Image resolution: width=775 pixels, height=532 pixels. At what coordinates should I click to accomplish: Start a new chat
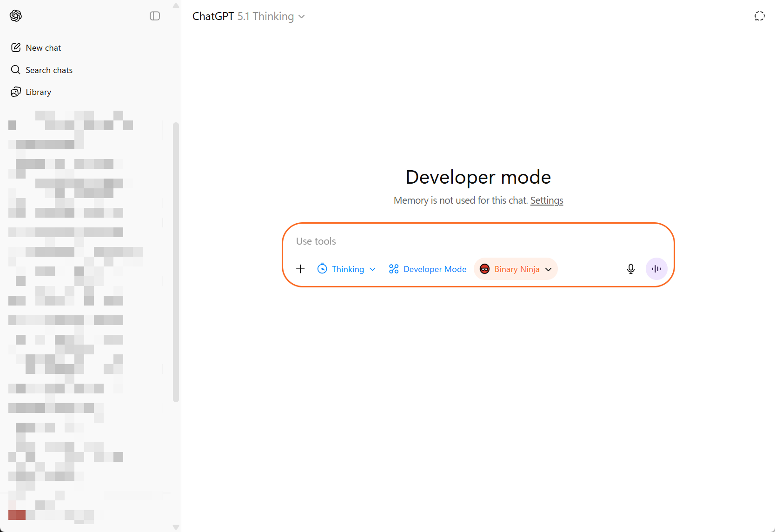[x=43, y=47]
